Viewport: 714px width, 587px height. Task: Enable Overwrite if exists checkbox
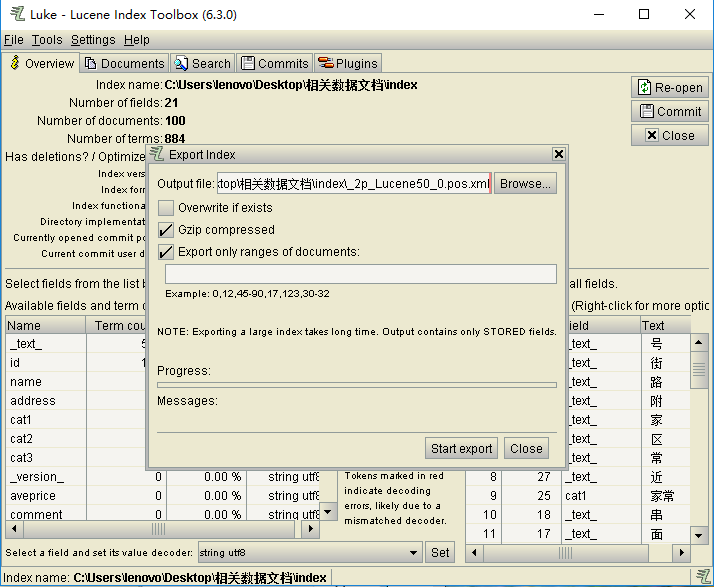coord(166,208)
